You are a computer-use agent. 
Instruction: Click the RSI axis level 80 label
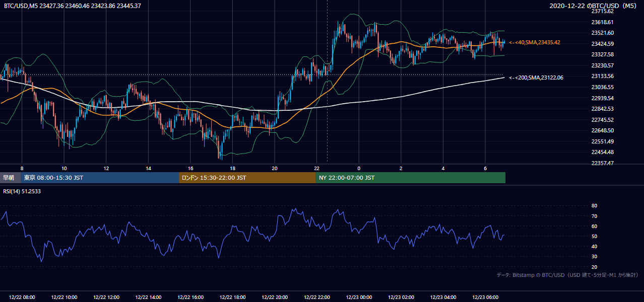pyautogui.click(x=594, y=206)
